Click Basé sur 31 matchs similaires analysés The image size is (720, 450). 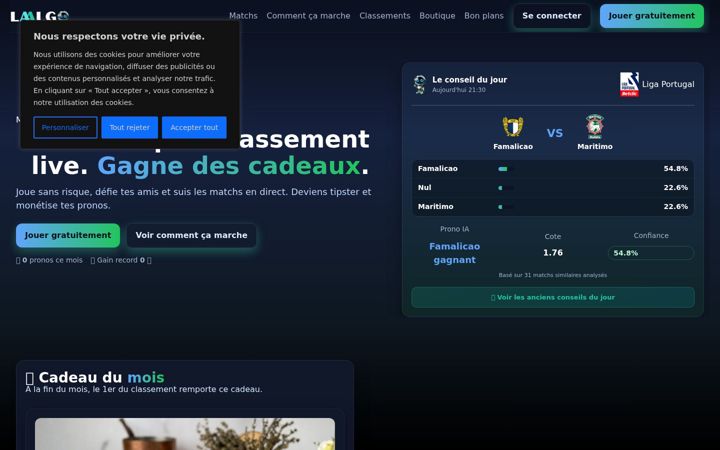[x=553, y=276]
